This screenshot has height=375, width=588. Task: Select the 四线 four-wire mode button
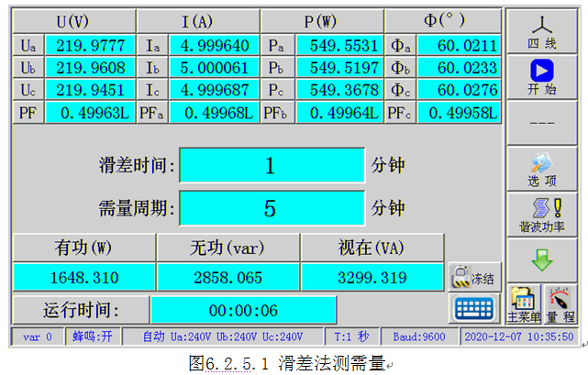[x=542, y=31]
